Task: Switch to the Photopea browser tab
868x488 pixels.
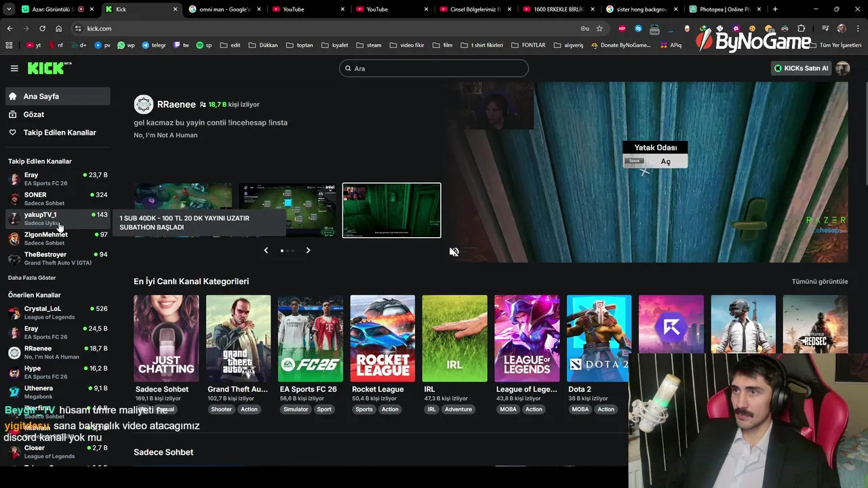Action: tap(725, 9)
